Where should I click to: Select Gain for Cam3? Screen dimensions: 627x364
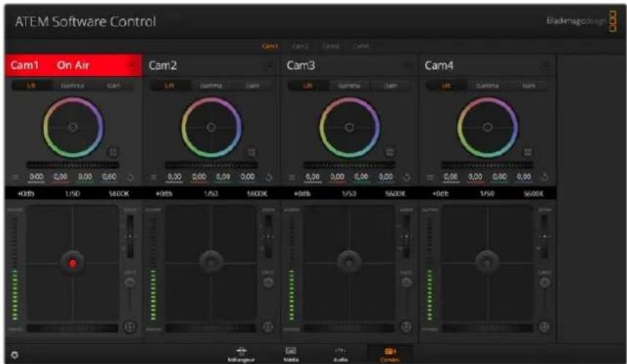(x=390, y=86)
